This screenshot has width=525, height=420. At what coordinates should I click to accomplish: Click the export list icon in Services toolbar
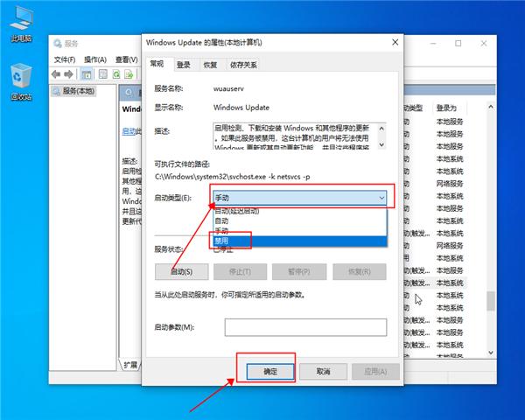129,74
